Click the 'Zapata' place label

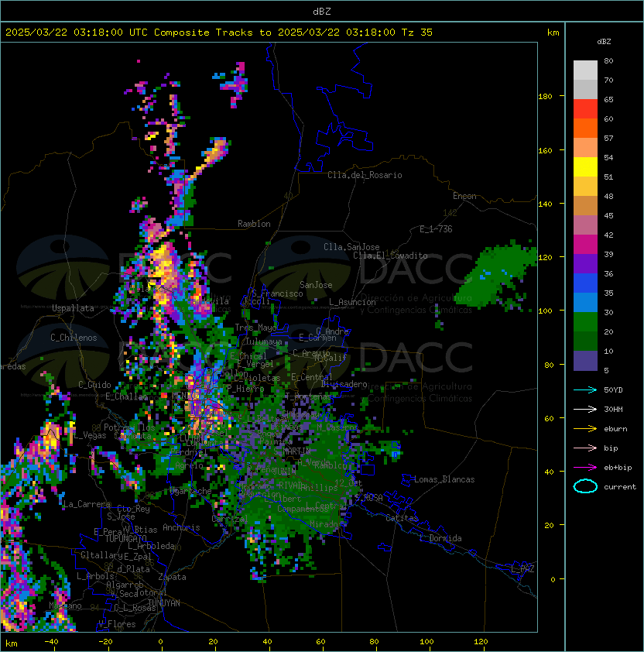[172, 577]
